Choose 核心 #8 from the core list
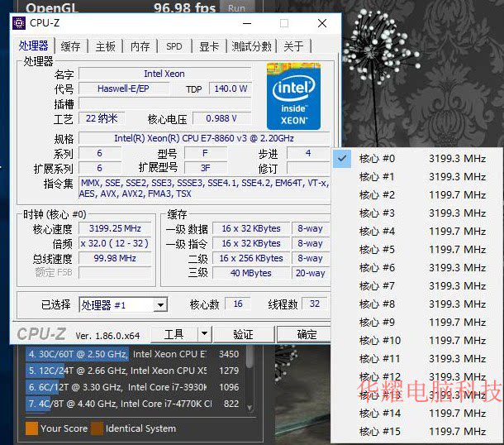The height and width of the screenshot is (445, 504). pos(417,304)
